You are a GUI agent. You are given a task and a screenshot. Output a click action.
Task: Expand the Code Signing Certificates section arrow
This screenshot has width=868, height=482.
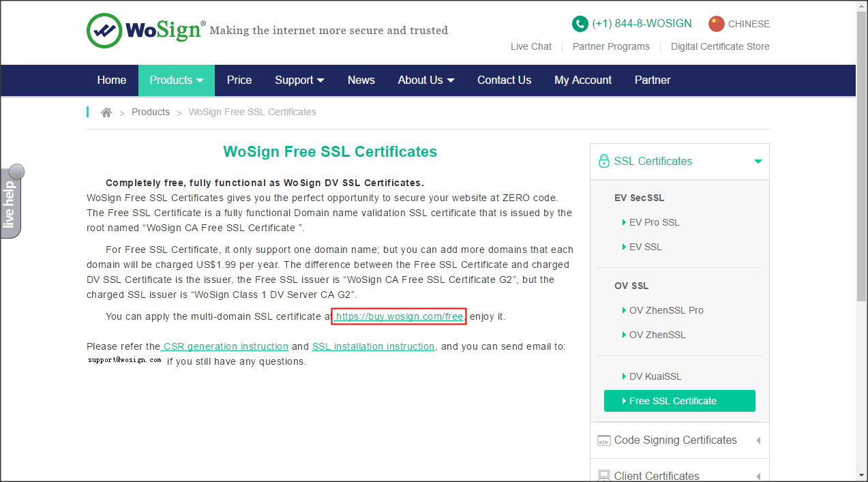(x=758, y=440)
